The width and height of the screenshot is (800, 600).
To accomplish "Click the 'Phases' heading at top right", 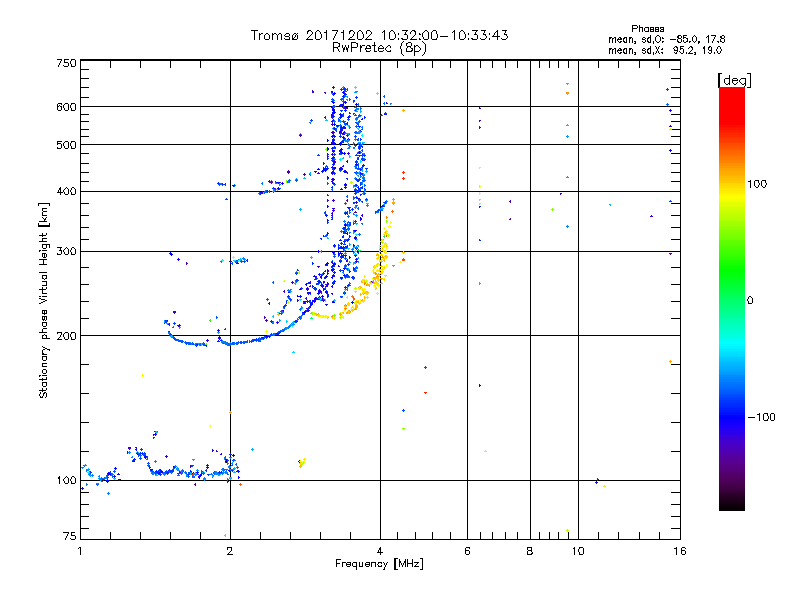I will tap(647, 29).
